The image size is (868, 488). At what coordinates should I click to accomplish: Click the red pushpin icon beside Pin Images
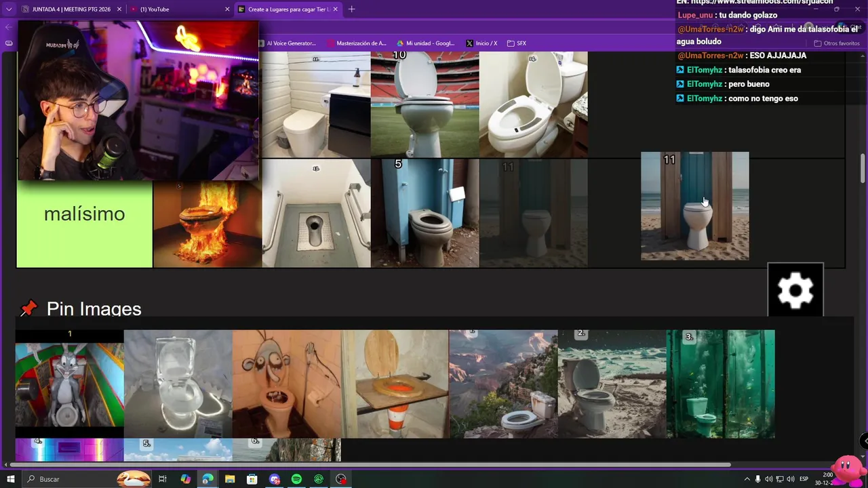[x=28, y=309]
